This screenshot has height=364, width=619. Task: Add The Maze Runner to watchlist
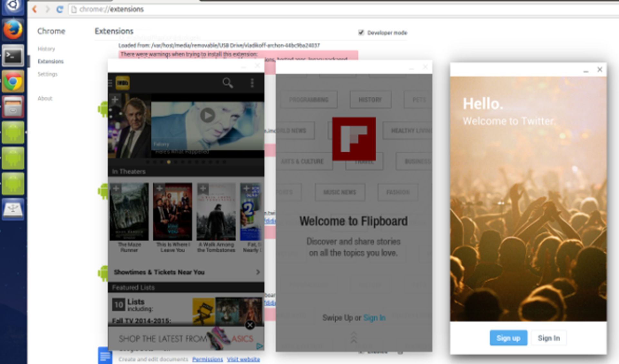tap(116, 188)
